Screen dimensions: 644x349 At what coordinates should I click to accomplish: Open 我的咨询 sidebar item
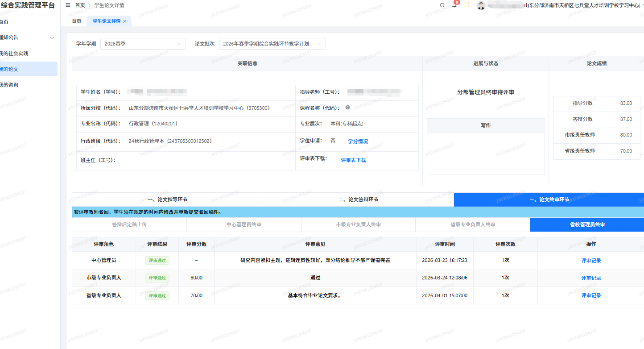[x=29, y=85]
